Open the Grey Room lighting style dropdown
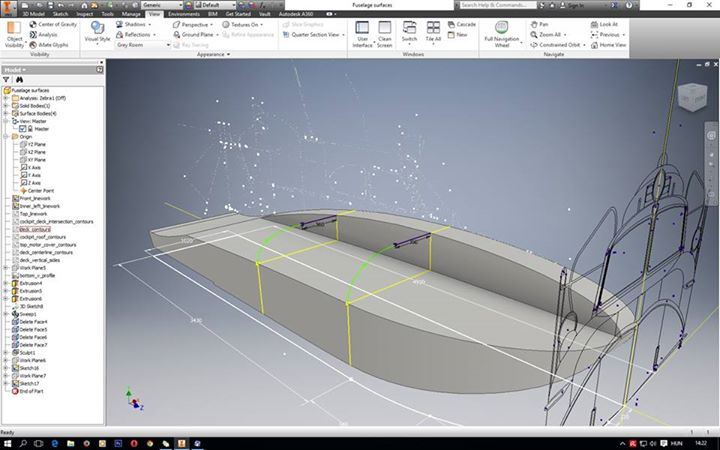Screen dimensions: 720x450 143,45
